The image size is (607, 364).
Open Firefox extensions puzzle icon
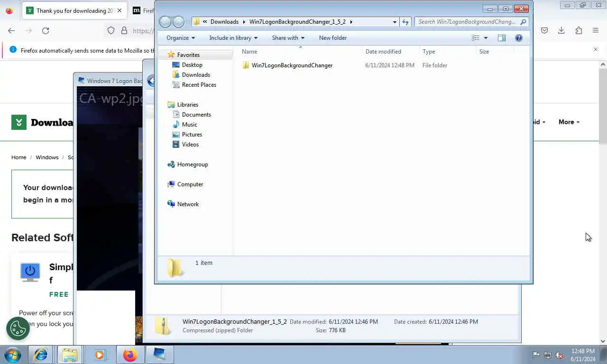click(579, 30)
